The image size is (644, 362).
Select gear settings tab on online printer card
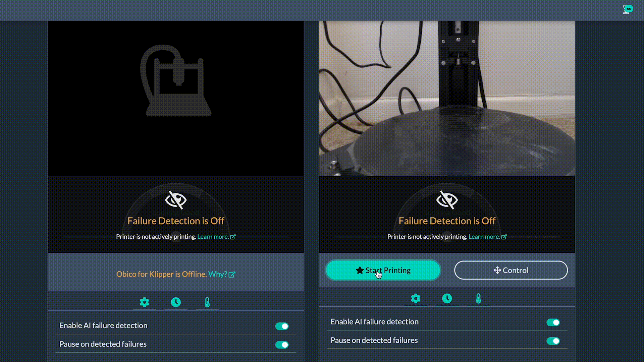(x=416, y=299)
